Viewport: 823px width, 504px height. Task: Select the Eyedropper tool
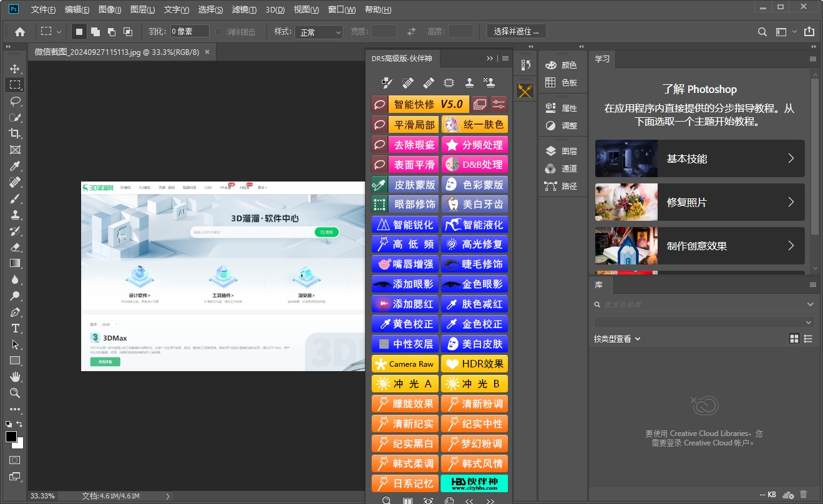15,166
